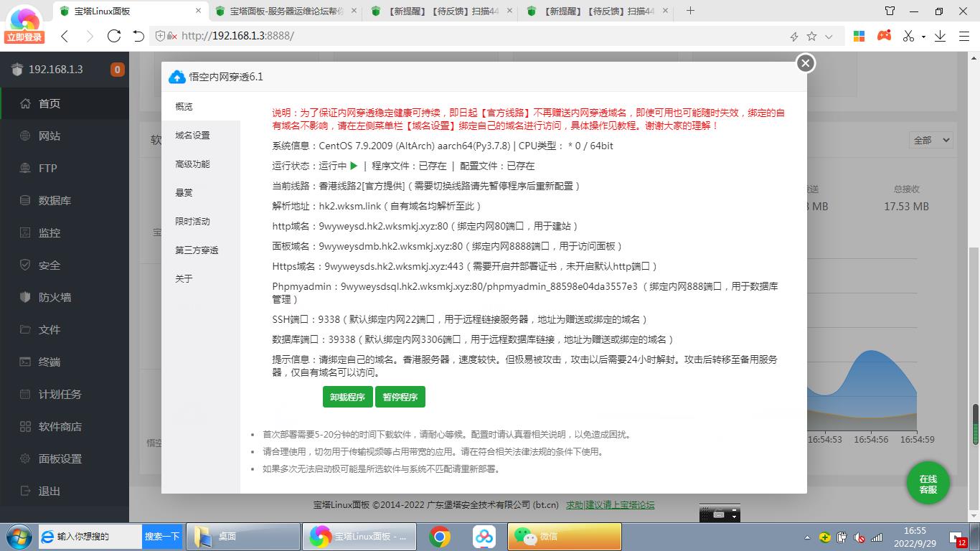Click the Windows Start button
Viewport: 980px width, 551px height.
click(19, 536)
